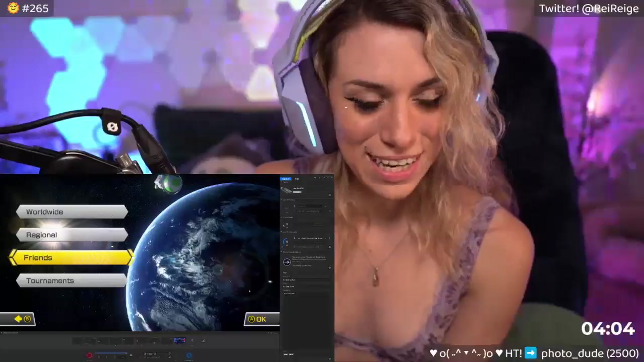Select the highlighted scene thumbnail
This screenshot has width=644, height=362.
pos(179,341)
